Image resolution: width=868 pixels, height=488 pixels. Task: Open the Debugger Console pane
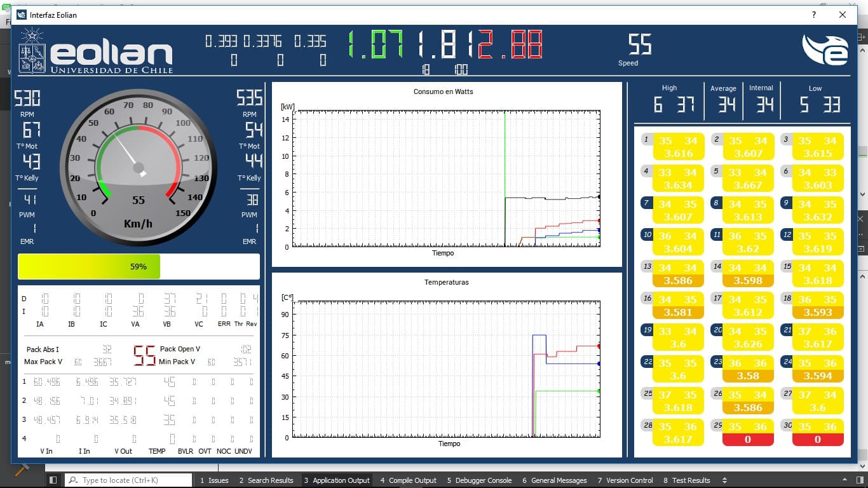click(480, 480)
